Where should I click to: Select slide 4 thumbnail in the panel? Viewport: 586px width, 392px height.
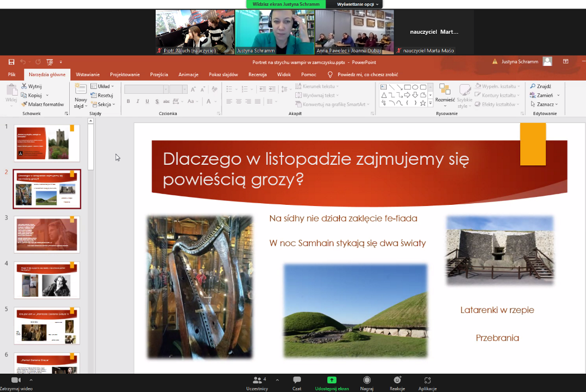(47, 280)
